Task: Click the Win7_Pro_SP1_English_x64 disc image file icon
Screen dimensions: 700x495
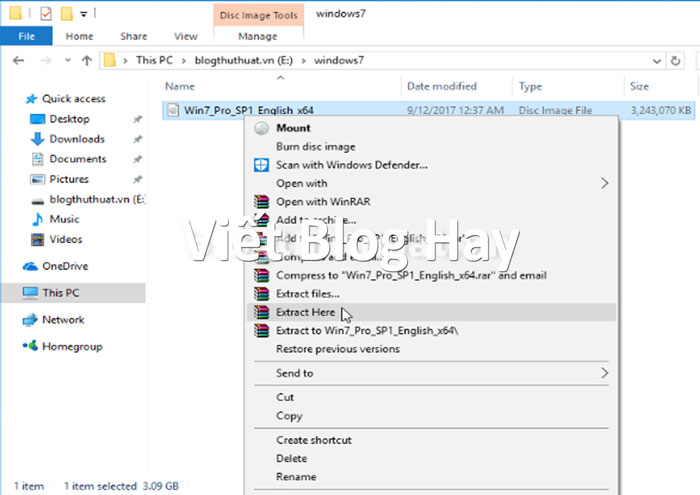Action: [x=173, y=110]
